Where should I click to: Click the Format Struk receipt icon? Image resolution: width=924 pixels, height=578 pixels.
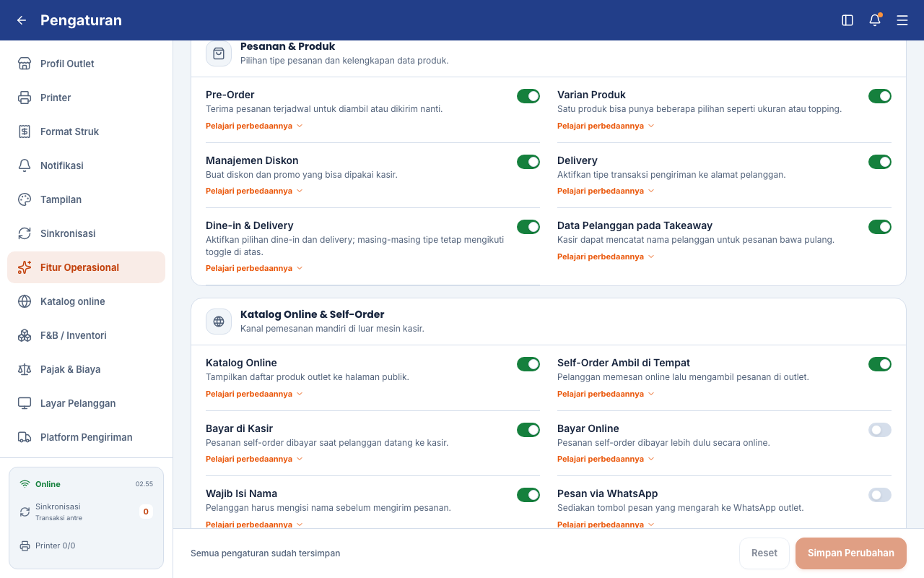tap(25, 131)
